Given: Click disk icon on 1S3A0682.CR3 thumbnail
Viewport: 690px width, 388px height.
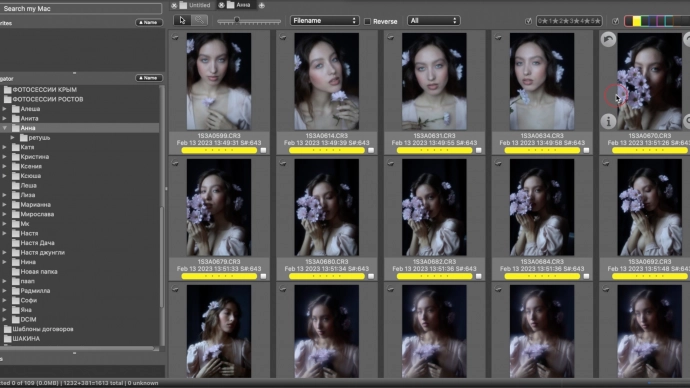Looking at the screenshot, I should (390, 163).
